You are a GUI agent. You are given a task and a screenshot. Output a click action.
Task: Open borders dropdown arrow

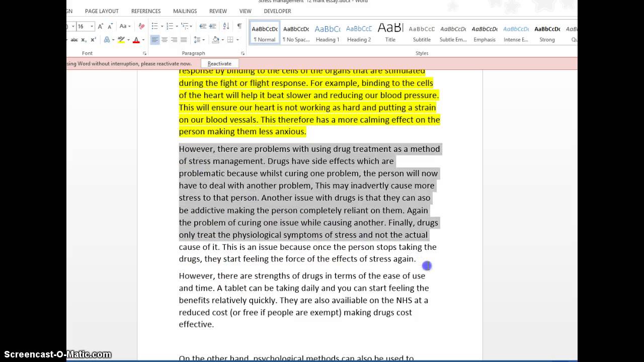coord(237,40)
